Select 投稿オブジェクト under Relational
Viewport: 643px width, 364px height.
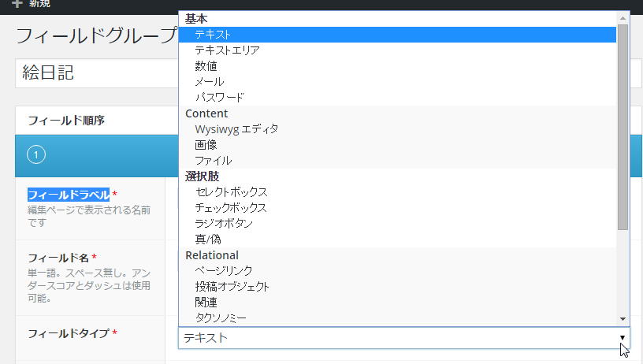[x=397, y=287]
